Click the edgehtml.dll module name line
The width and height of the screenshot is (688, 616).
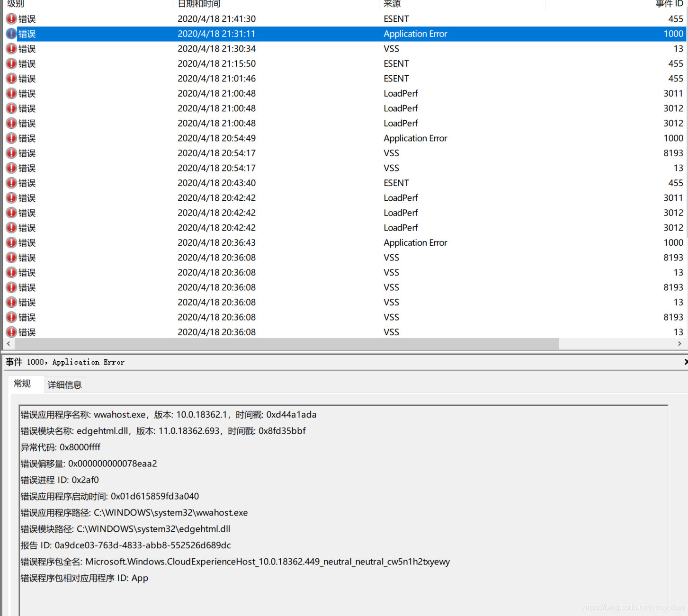point(163,431)
